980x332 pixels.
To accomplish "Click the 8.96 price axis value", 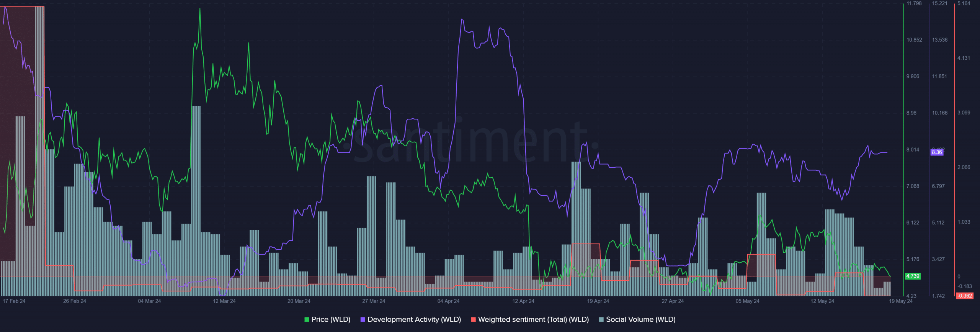I will pyautogui.click(x=911, y=113).
